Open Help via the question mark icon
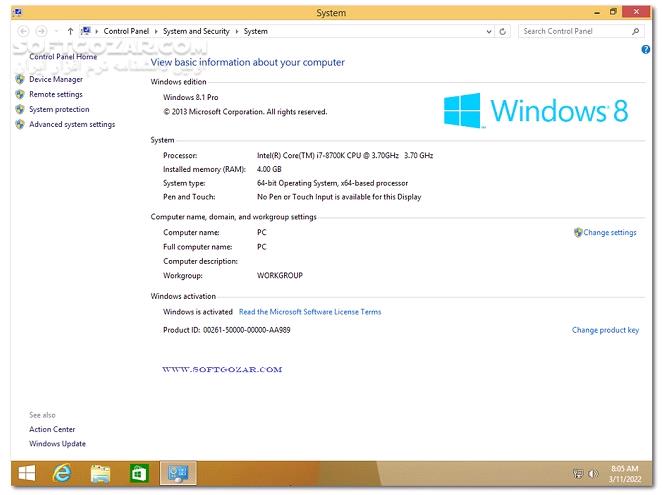The width and height of the screenshot is (663, 495). click(x=645, y=49)
